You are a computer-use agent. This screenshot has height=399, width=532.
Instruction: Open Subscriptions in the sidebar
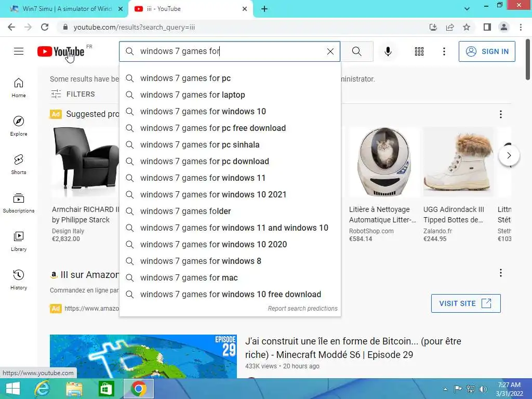pyautogui.click(x=19, y=203)
